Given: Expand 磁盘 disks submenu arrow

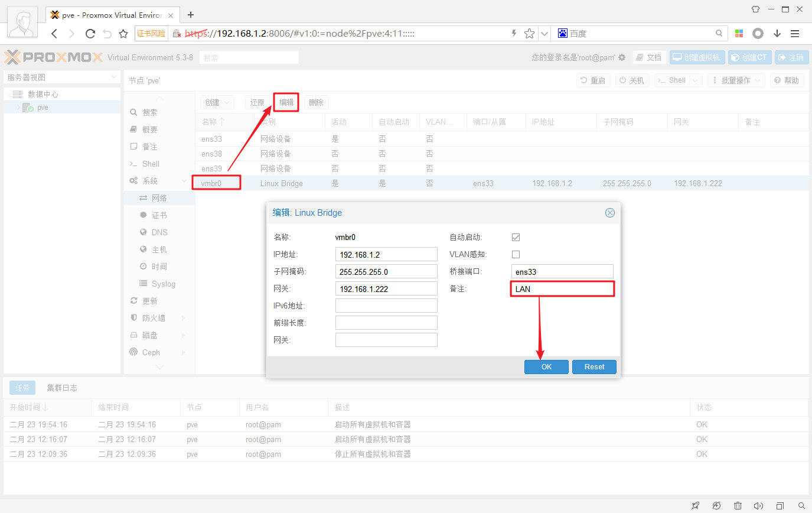Looking at the screenshot, I should 184,335.
